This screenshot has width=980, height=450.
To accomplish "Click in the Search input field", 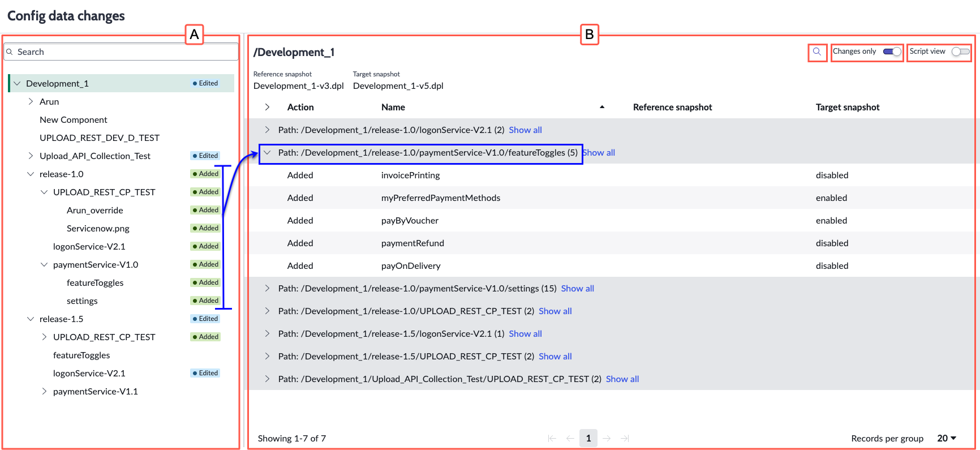I will coord(121,52).
